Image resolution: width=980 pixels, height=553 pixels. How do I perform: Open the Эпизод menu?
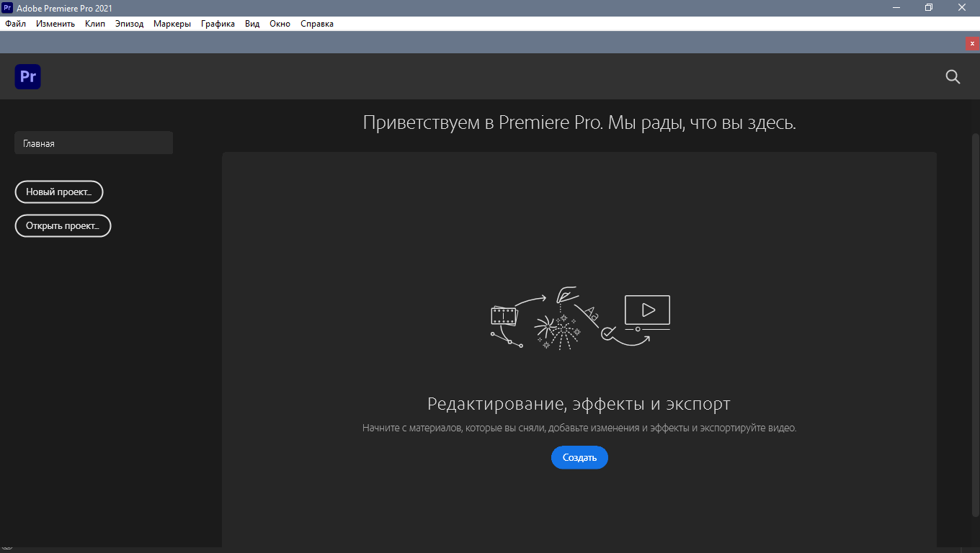pos(130,24)
